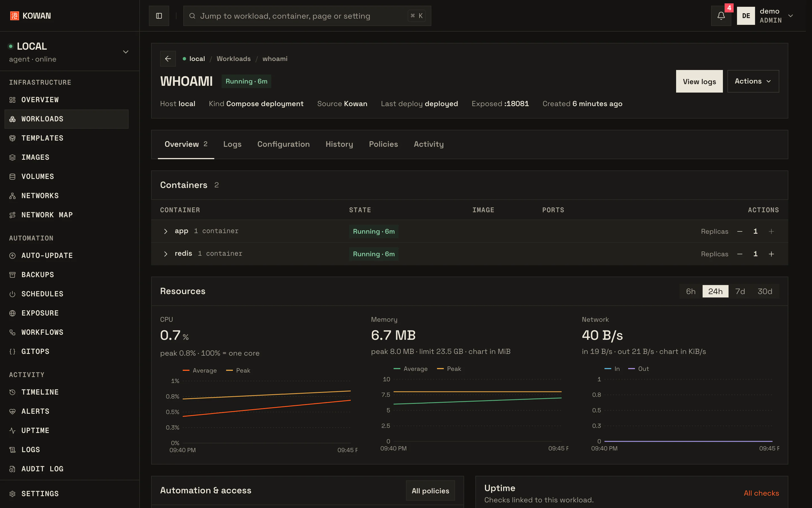This screenshot has width=812, height=508.
Task: Open Schedules via its power icon
Action: point(12,294)
